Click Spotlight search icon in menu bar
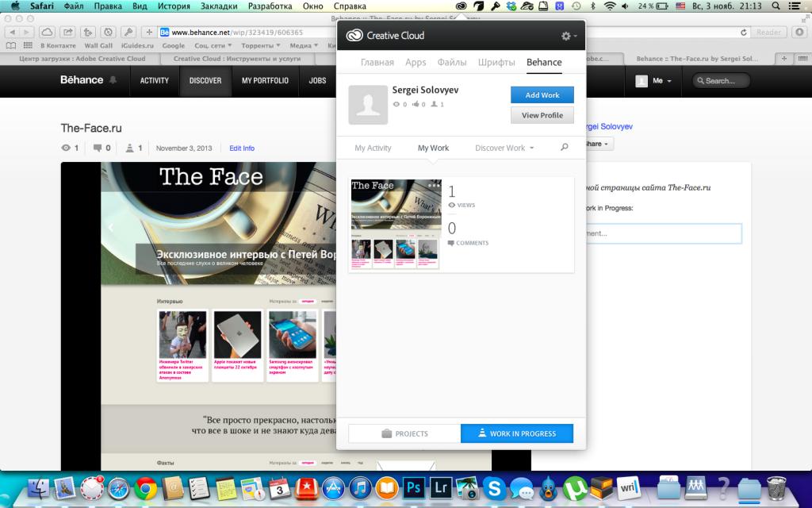Image resolution: width=812 pixels, height=508 pixels. 776,6
